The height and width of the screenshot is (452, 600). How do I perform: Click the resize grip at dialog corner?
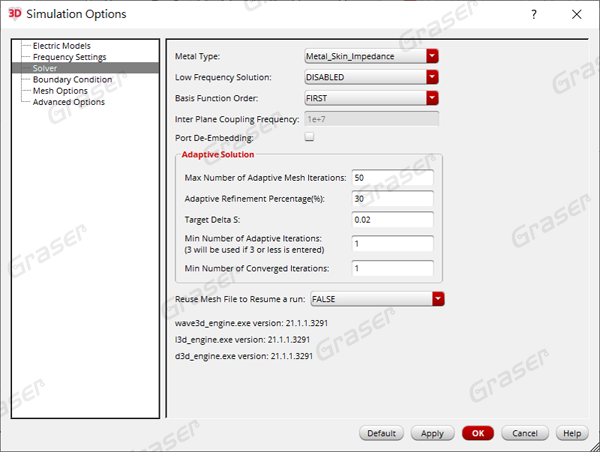coord(594,446)
